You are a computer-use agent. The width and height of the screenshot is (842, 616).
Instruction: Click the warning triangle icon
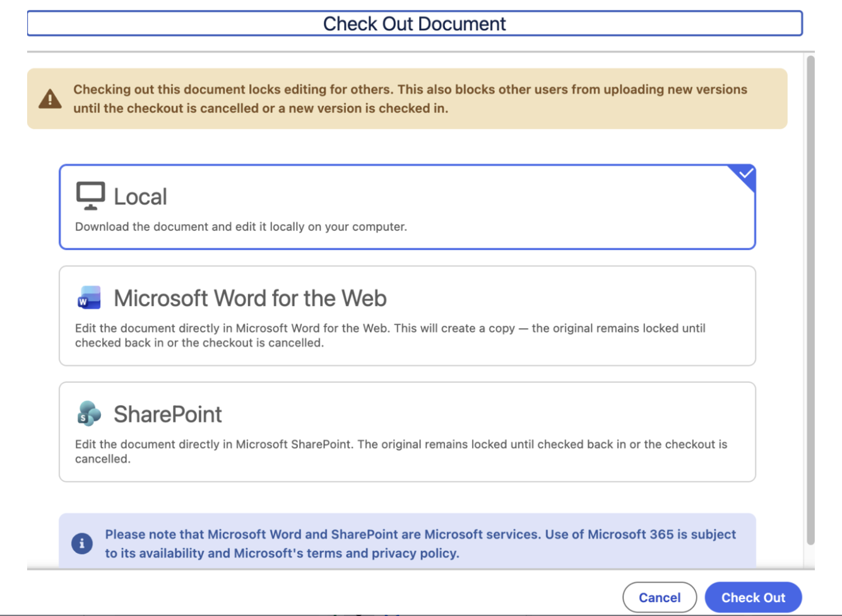coord(50,99)
